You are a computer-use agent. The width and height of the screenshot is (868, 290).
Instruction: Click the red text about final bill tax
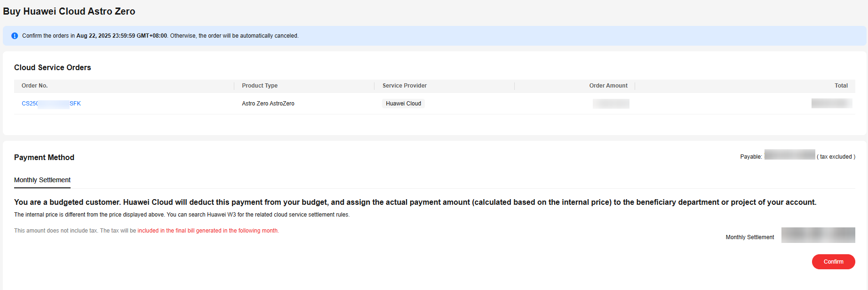point(208,231)
